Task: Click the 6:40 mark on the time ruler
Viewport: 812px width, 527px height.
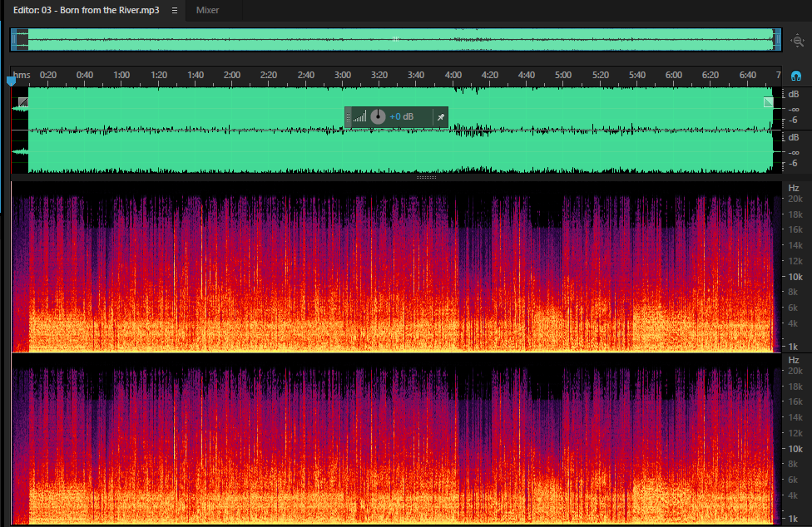Action: (x=747, y=75)
